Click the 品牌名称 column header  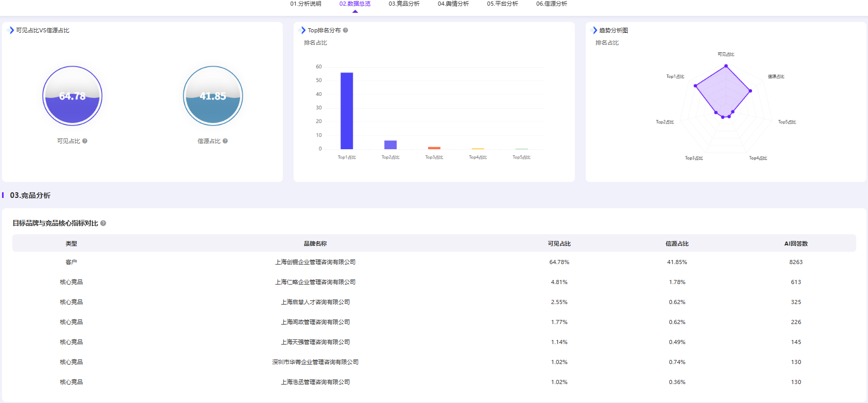[315, 244]
